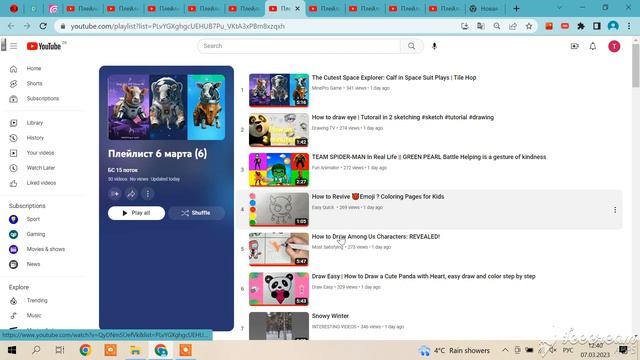Open the Cute Panda with Heart video thumbnail
This screenshot has height=360, width=640.
pyautogui.click(x=279, y=289)
